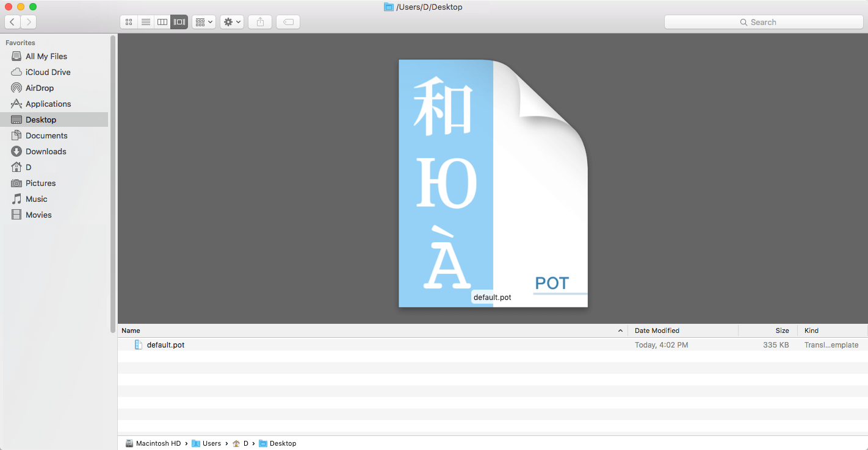
Task: Select iCloud Drive in sidebar
Action: point(48,72)
